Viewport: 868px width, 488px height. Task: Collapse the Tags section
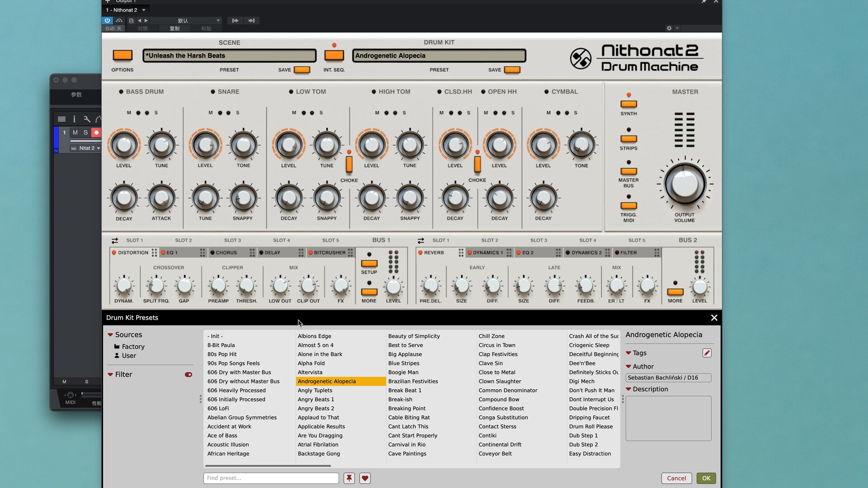(628, 353)
